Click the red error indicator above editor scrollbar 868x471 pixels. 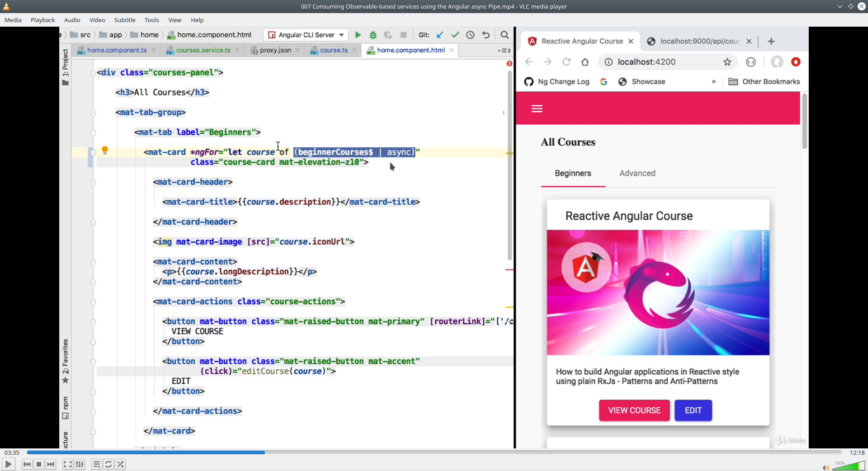coord(509,64)
